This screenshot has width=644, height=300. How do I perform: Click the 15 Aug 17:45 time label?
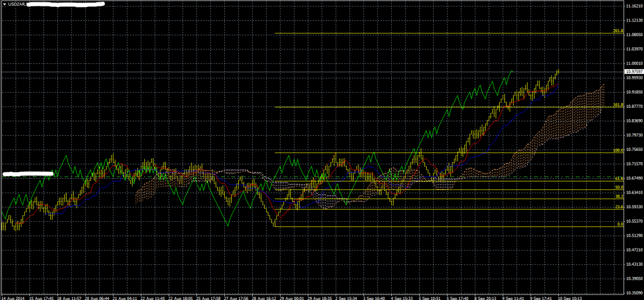pos(41,297)
